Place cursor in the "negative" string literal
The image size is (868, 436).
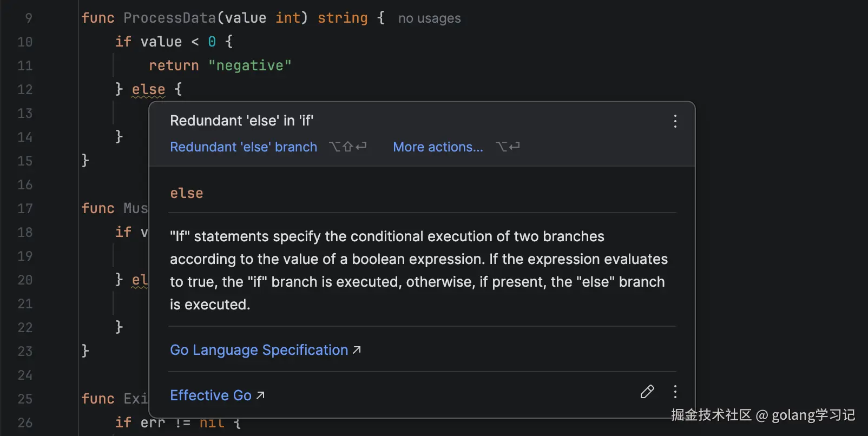249,65
